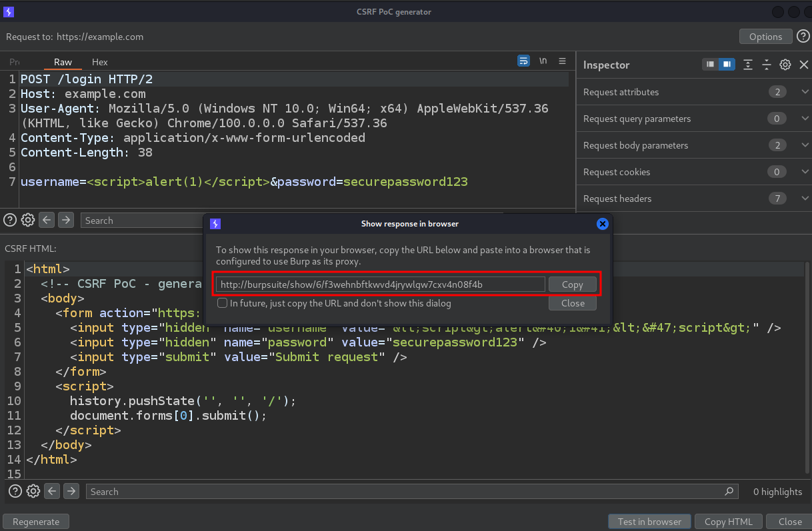Click the 'Host: example.com' header line
This screenshot has height=531, width=812.
click(83, 94)
